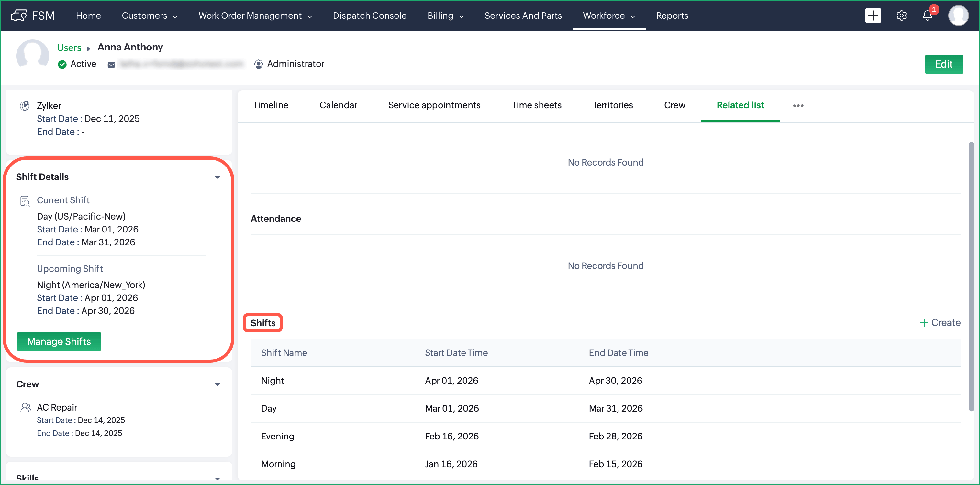980x485 pixels.
Task: Open the Workforce dropdown menu
Action: 609,16
